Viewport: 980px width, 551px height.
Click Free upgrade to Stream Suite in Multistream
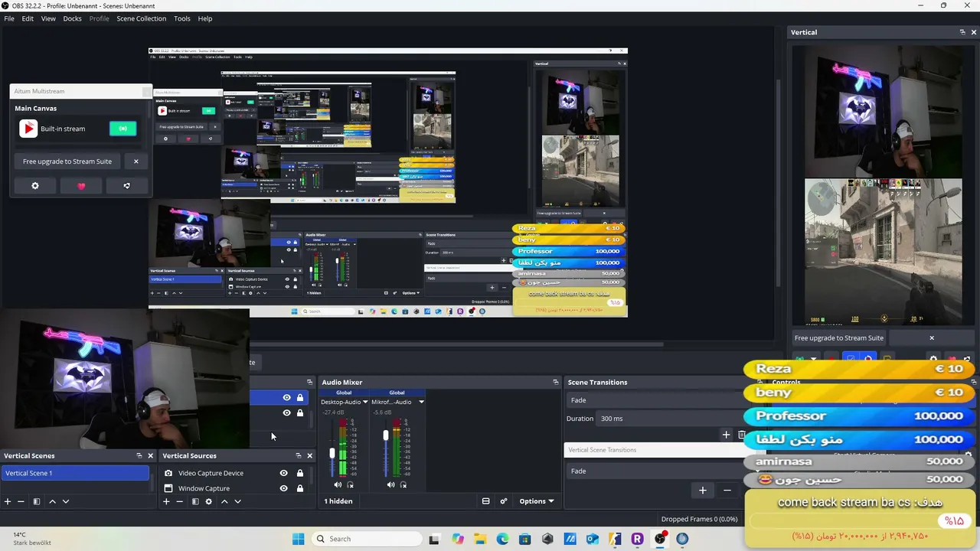(x=67, y=161)
